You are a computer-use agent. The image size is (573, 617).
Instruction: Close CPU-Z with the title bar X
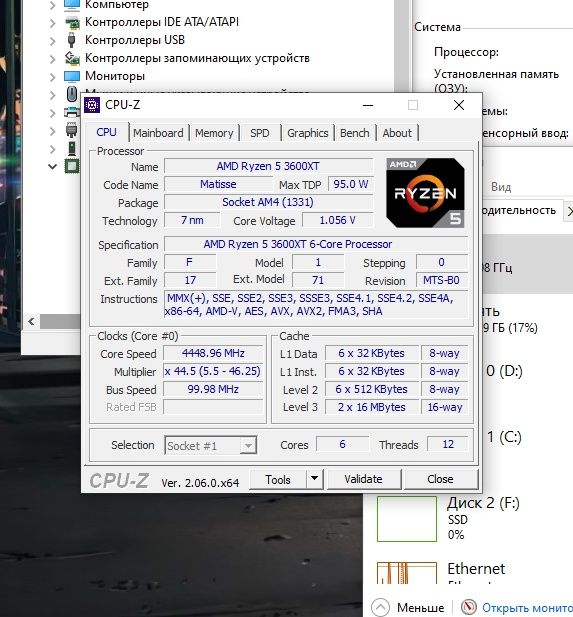pyautogui.click(x=459, y=105)
